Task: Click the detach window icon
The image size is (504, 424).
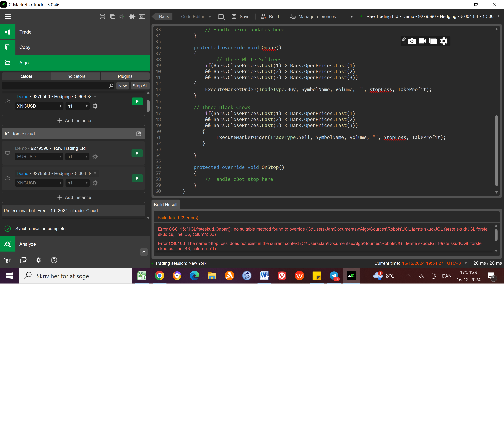Action: click(112, 17)
